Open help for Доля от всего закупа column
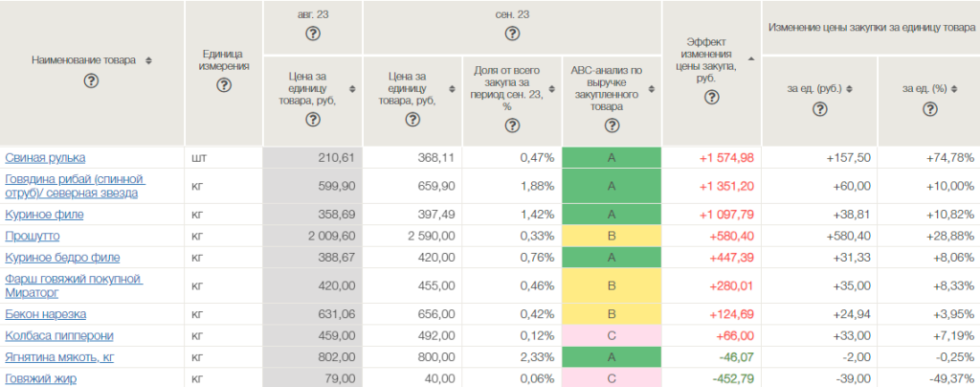 point(512,125)
